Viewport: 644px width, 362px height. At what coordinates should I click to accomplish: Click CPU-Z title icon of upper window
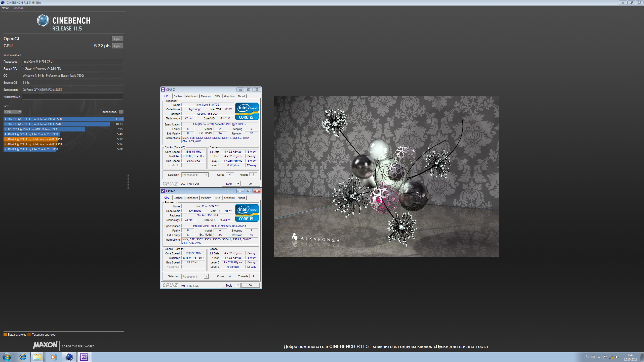click(x=163, y=89)
